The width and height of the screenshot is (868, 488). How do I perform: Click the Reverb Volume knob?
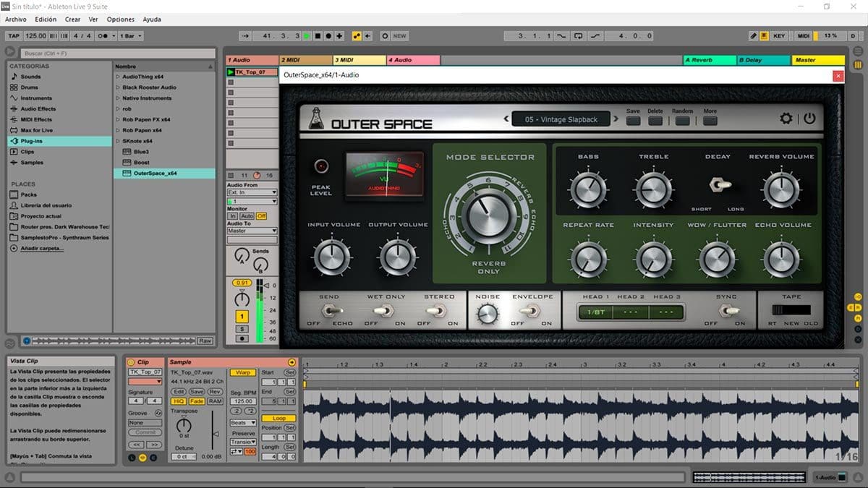(780, 189)
